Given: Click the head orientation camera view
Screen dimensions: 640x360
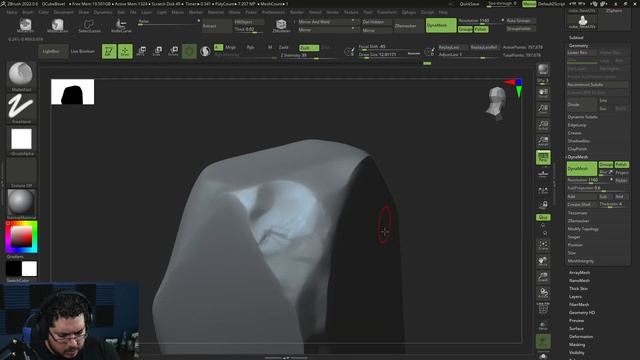Looking at the screenshot, I should pyautogui.click(x=497, y=103).
